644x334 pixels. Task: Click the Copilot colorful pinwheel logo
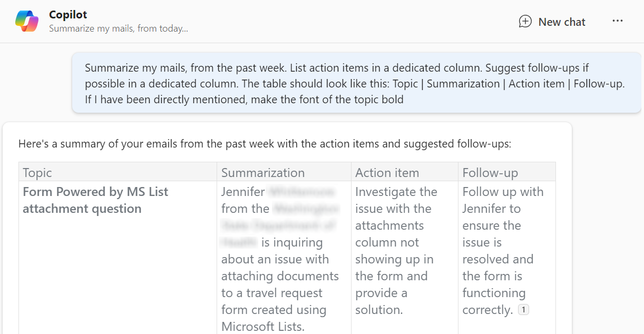(x=27, y=21)
